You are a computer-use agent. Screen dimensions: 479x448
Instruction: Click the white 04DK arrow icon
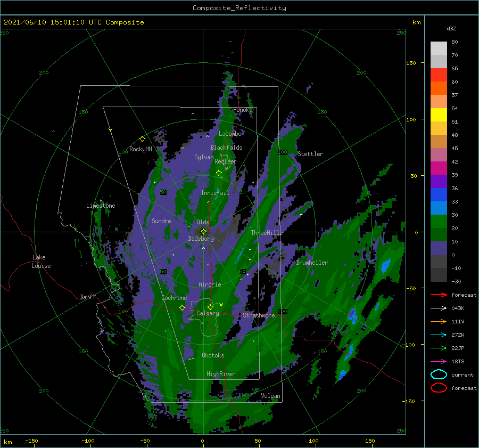point(439,308)
